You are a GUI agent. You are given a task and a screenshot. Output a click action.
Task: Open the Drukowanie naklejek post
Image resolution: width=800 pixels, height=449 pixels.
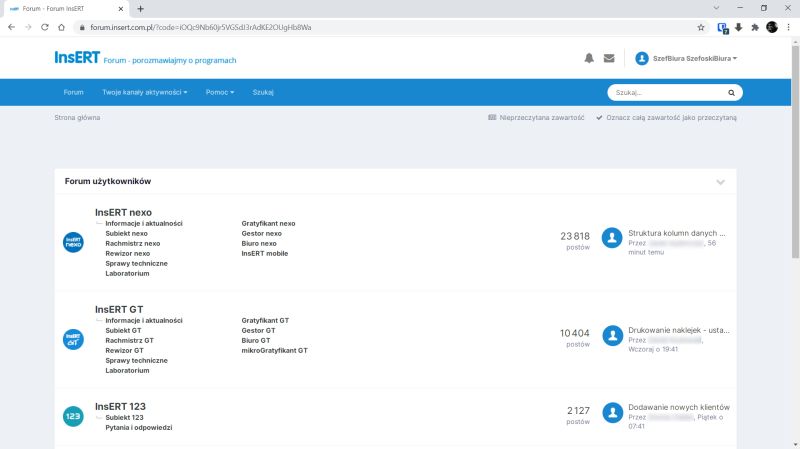pyautogui.click(x=679, y=330)
